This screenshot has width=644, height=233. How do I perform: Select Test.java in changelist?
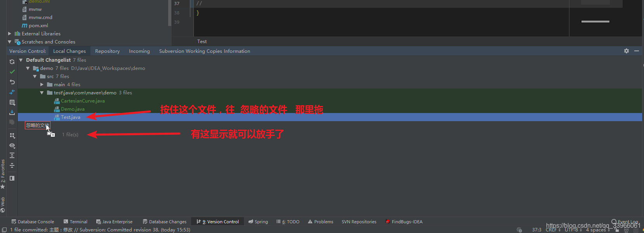[x=71, y=117]
